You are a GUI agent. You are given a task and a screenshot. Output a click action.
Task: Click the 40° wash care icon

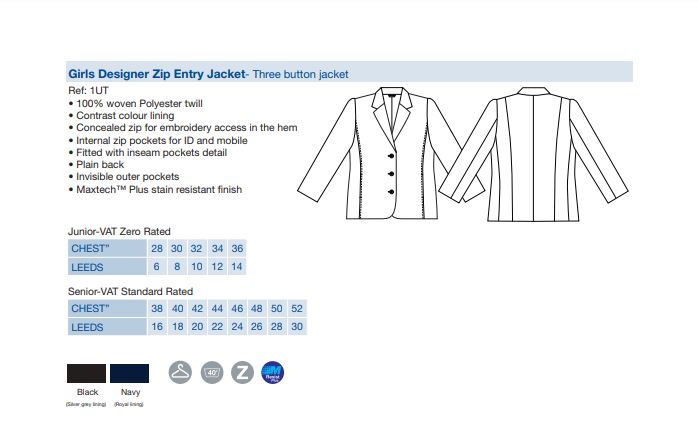(212, 372)
